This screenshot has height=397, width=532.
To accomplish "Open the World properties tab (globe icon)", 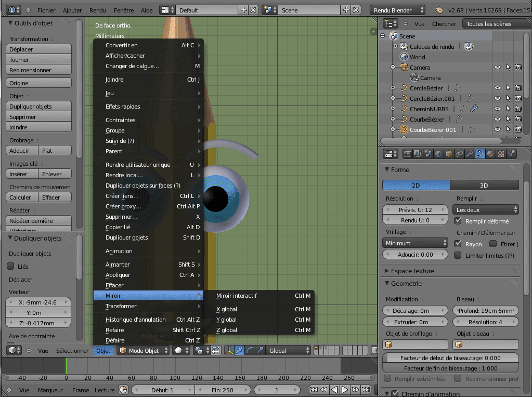I will 438,154.
